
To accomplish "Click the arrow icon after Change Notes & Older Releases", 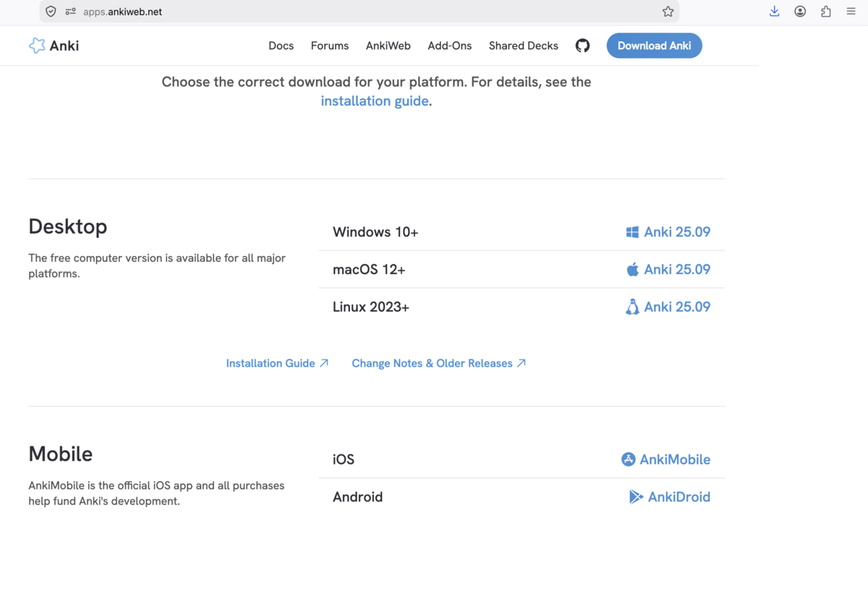I will click(522, 363).
